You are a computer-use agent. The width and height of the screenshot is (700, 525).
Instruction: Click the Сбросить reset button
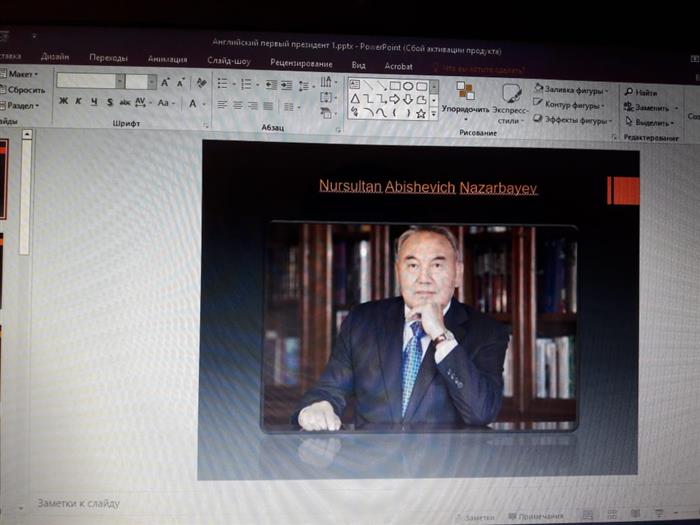click(x=26, y=89)
